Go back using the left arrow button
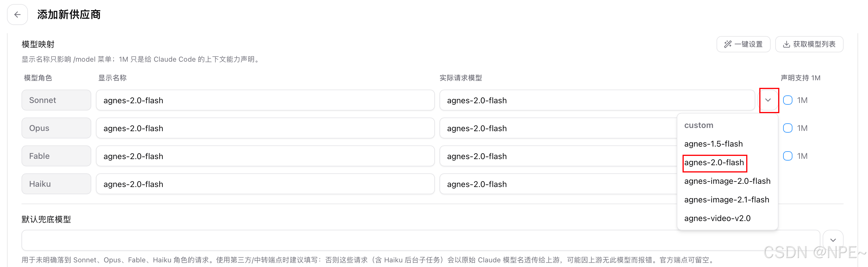The width and height of the screenshot is (868, 267). click(x=17, y=15)
